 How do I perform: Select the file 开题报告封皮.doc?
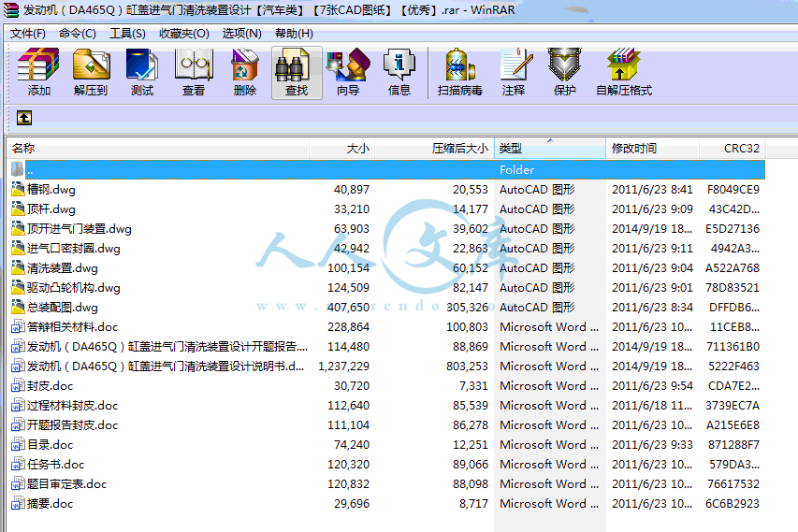[72, 425]
